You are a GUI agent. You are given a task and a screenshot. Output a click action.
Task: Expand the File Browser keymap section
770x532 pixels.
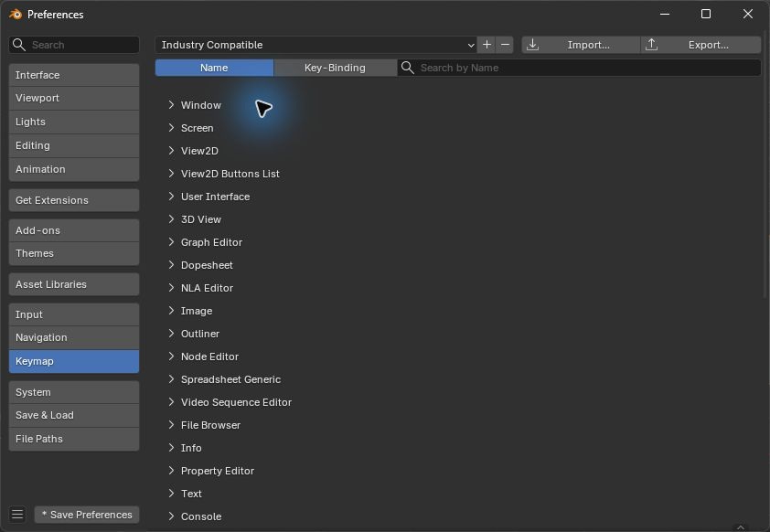point(171,424)
